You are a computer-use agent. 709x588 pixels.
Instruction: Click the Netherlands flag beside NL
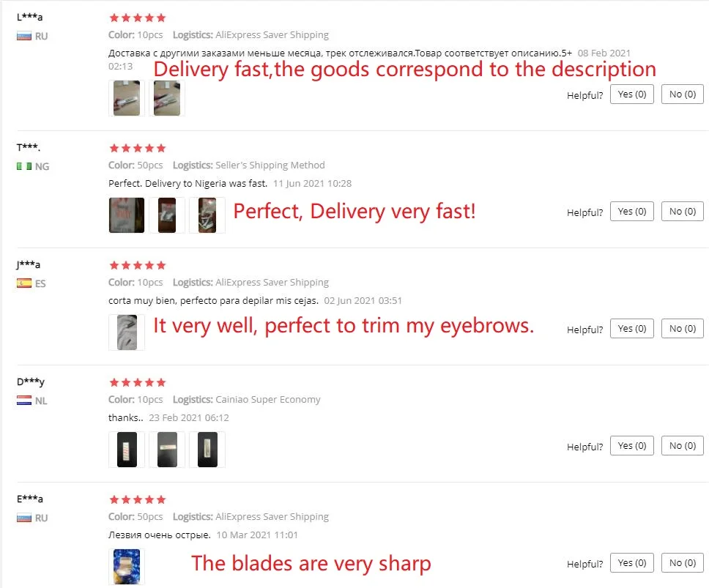(x=23, y=401)
